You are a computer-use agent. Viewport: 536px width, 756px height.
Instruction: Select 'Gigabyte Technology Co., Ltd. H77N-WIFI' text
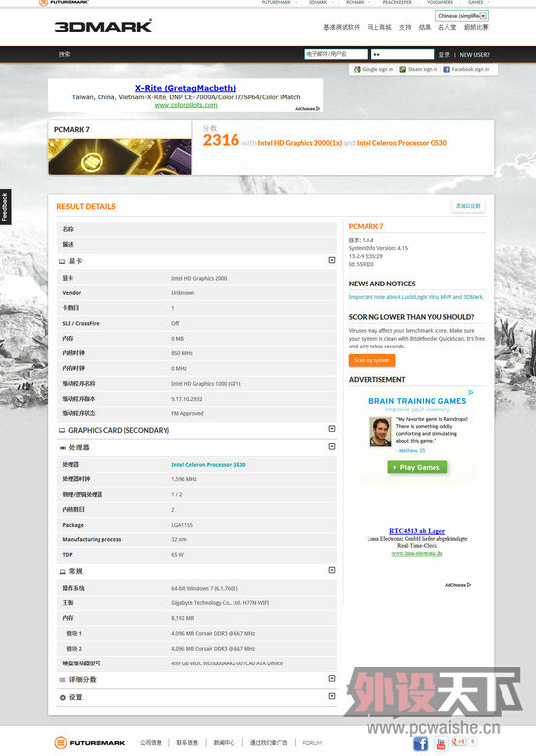(221, 603)
